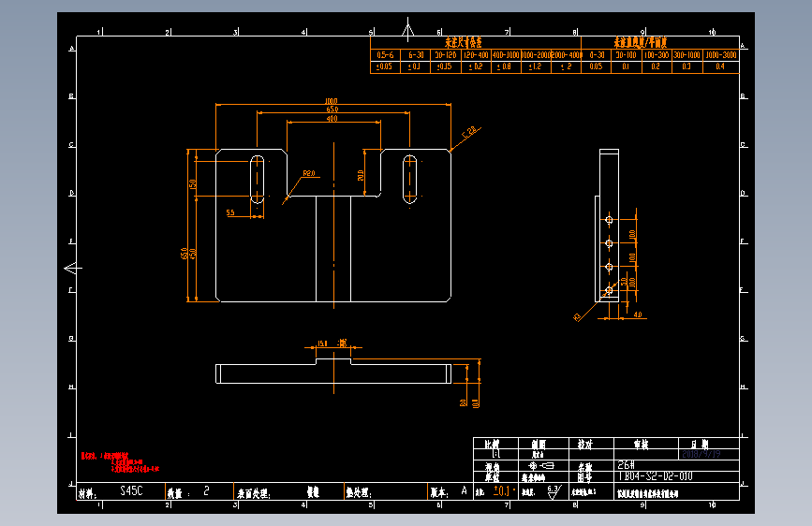Pick the 100-300 flatness range cell

point(657,55)
